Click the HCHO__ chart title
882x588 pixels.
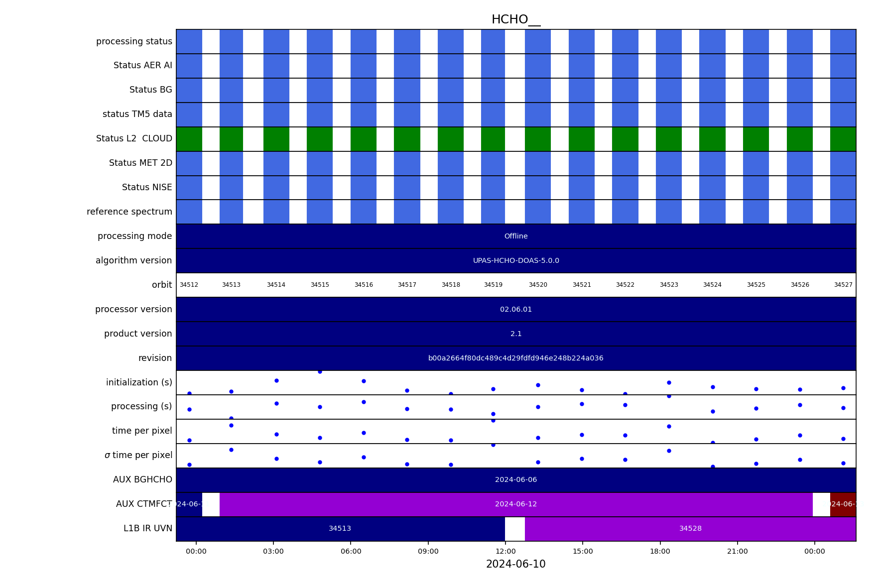[515, 20]
